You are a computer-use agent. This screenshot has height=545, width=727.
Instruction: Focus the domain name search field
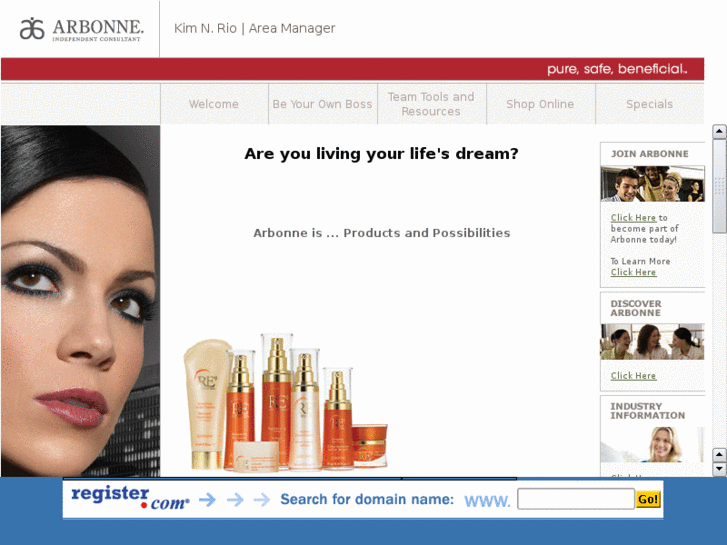[x=576, y=499]
